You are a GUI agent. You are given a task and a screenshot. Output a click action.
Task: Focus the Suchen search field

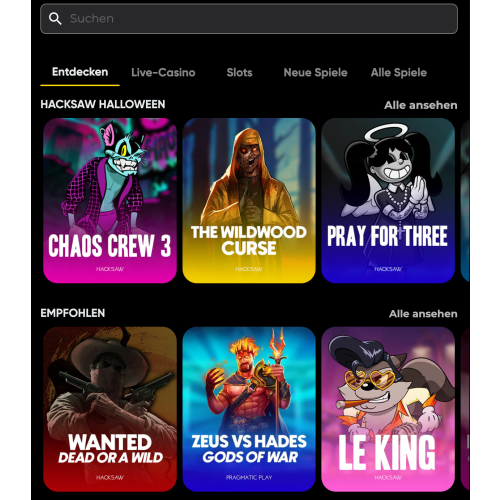[x=249, y=19]
